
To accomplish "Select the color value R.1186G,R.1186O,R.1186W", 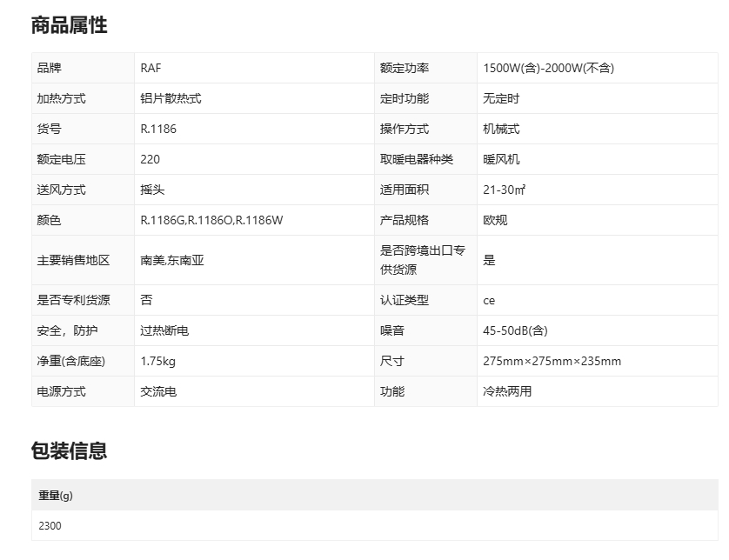I will (x=211, y=220).
